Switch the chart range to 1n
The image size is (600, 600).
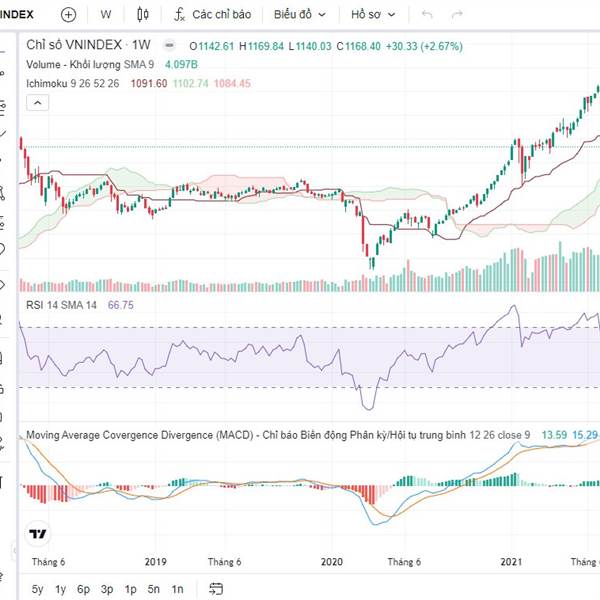(177, 589)
